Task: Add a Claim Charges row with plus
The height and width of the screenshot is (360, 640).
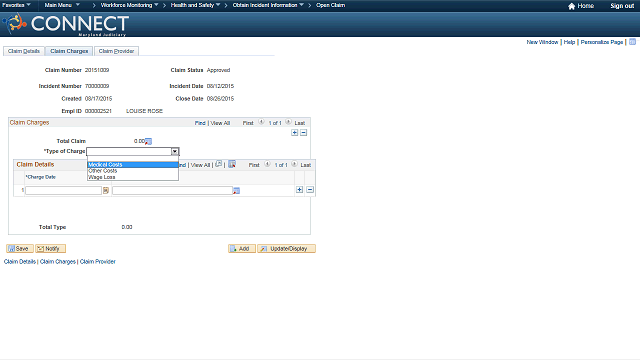Action: pos(294,133)
